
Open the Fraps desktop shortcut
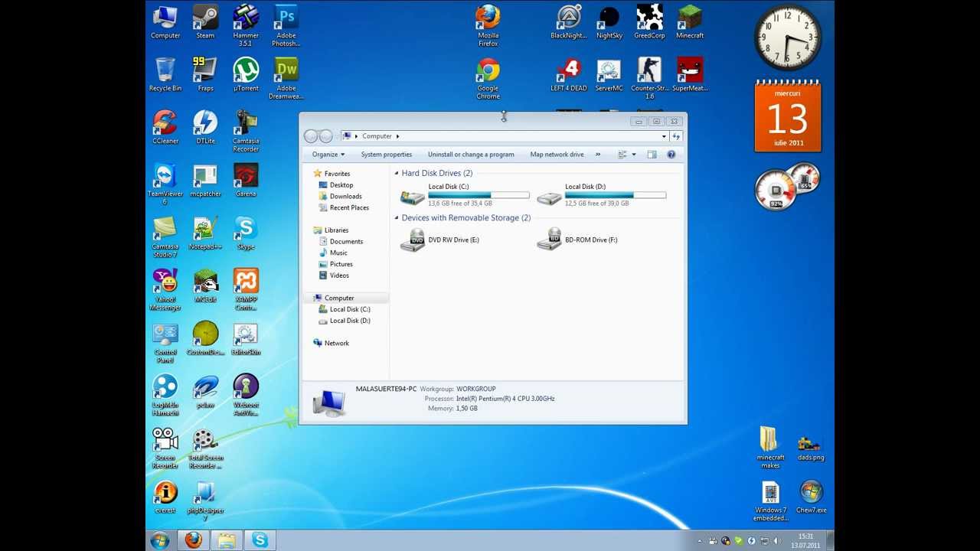205,74
